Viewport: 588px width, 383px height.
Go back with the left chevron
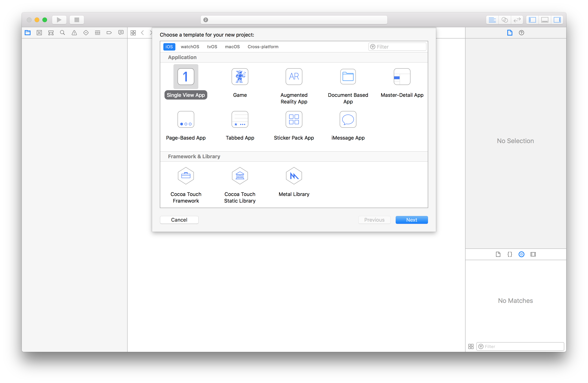143,33
